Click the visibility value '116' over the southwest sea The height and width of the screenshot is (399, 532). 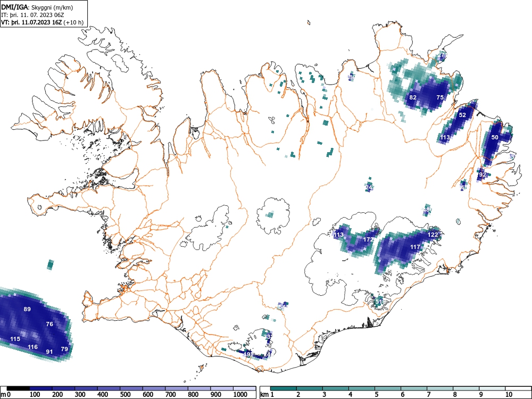[32, 347]
